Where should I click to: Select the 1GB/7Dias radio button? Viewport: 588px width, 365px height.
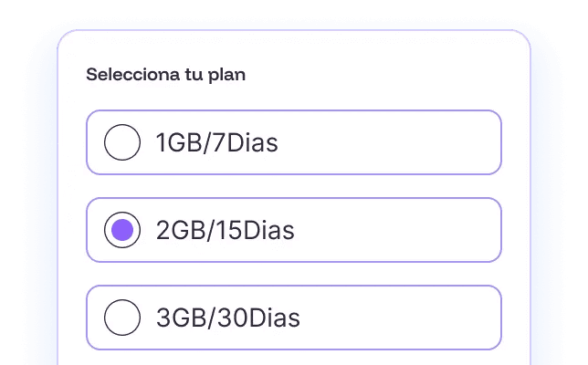coord(122,142)
